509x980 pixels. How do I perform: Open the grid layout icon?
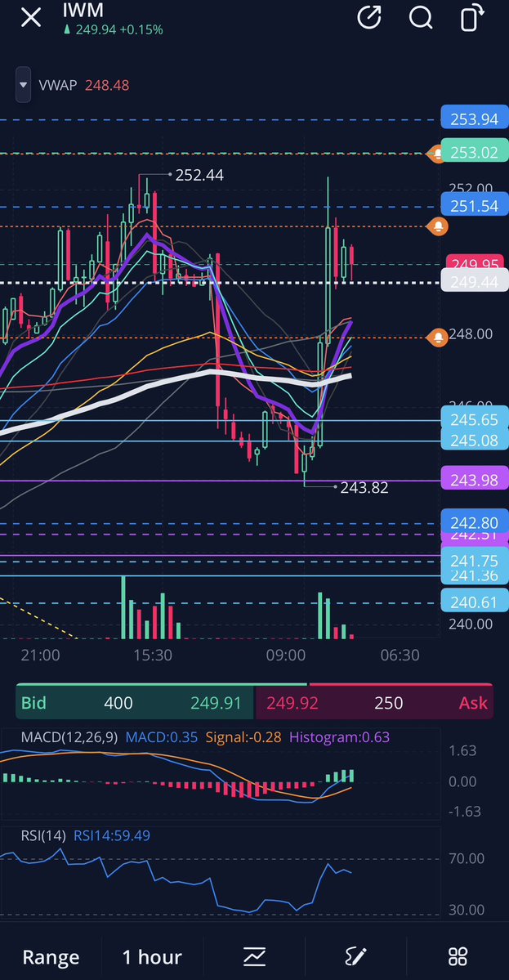[x=458, y=956]
